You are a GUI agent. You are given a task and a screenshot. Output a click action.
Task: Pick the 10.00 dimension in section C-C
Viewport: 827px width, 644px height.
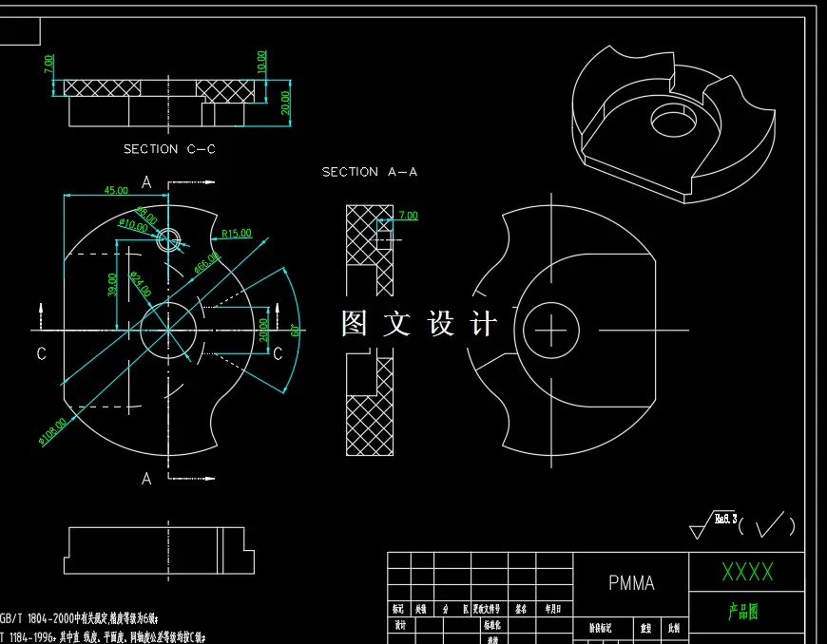point(261,62)
